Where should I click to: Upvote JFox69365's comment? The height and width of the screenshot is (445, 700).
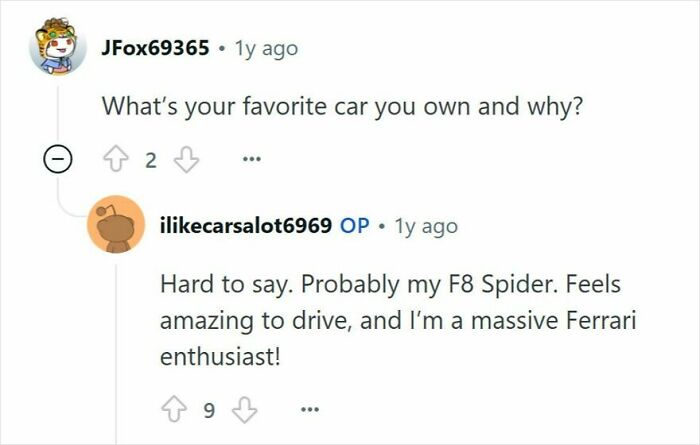coord(116,159)
